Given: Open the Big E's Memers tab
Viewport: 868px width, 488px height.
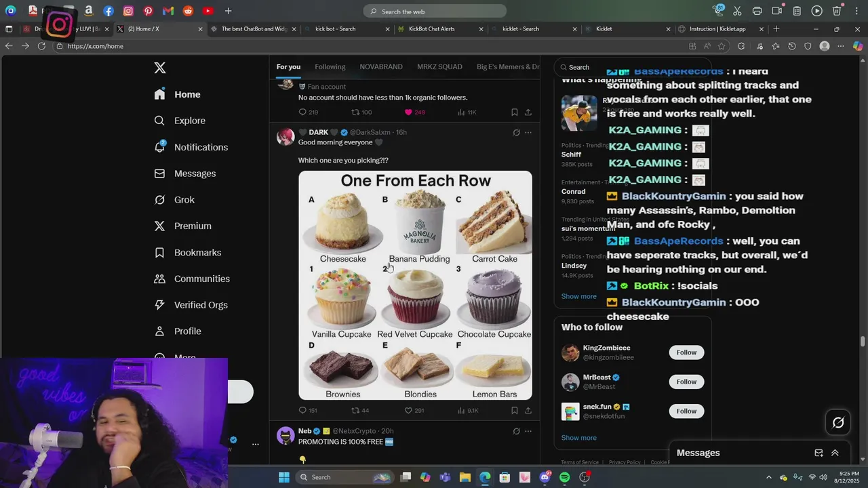Looking at the screenshot, I should pyautogui.click(x=508, y=66).
